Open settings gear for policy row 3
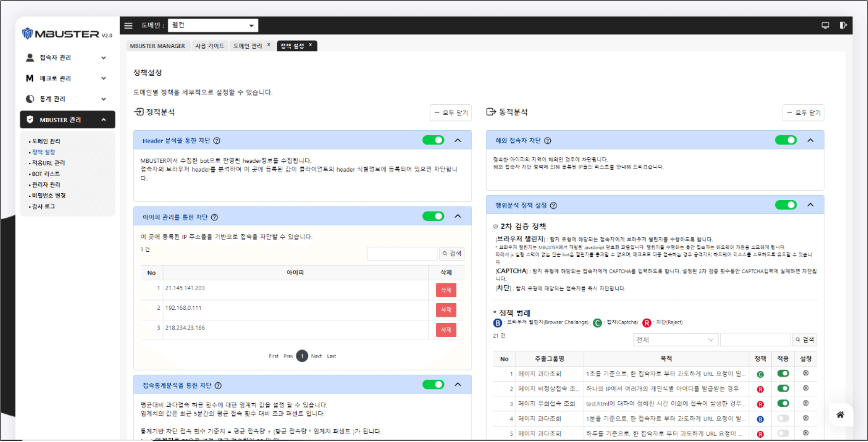Screen dimensions: 868x442 (x=806, y=403)
